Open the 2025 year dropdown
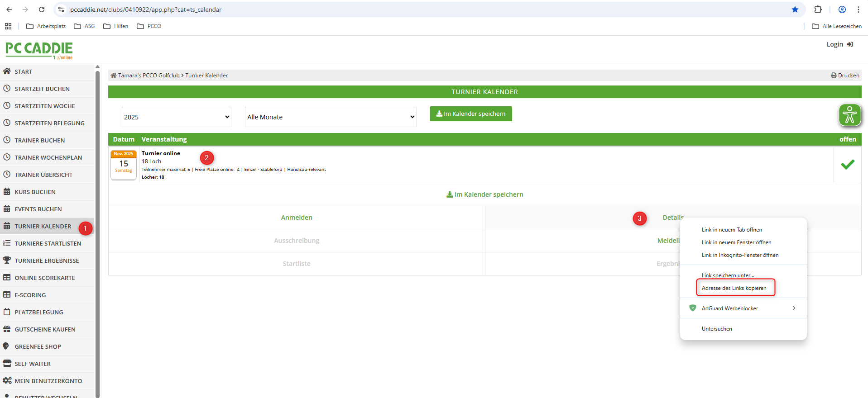The image size is (868, 398). tap(176, 117)
